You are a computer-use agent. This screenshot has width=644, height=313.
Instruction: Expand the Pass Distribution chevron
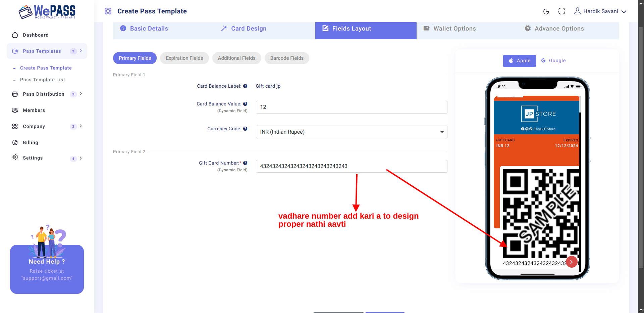81,94
